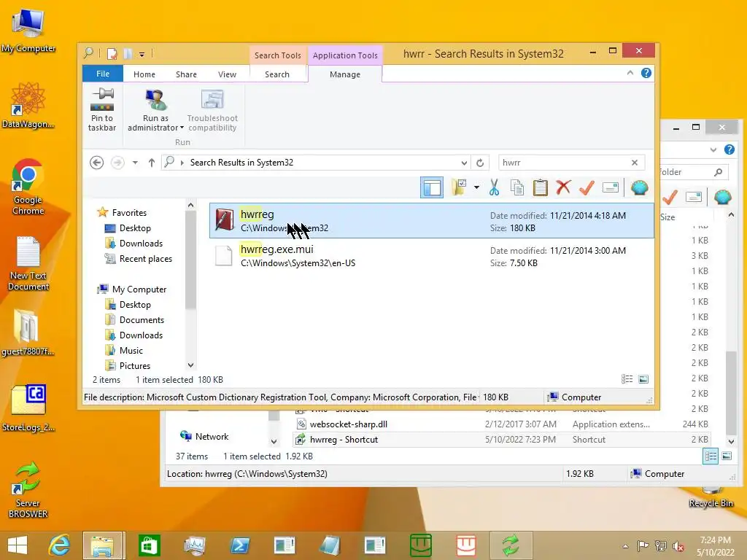Select Downloads under Favorites

click(141, 244)
